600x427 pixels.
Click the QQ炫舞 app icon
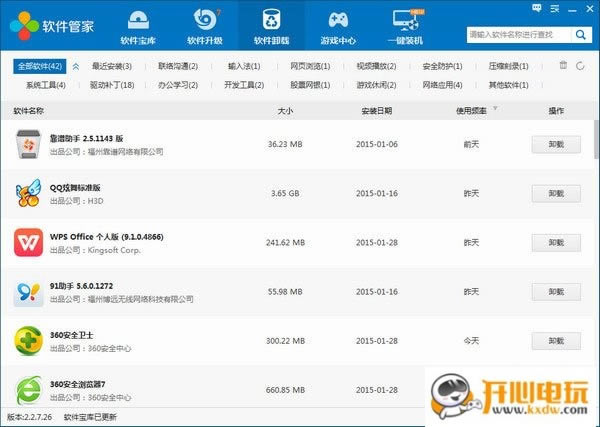click(28, 193)
